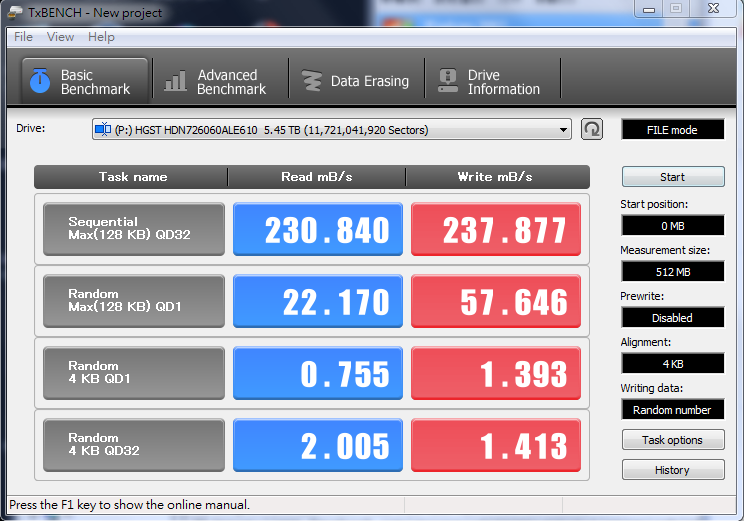The image size is (744, 521).
Task: Click Random 4 KB QD1 task button
Action: pos(134,373)
